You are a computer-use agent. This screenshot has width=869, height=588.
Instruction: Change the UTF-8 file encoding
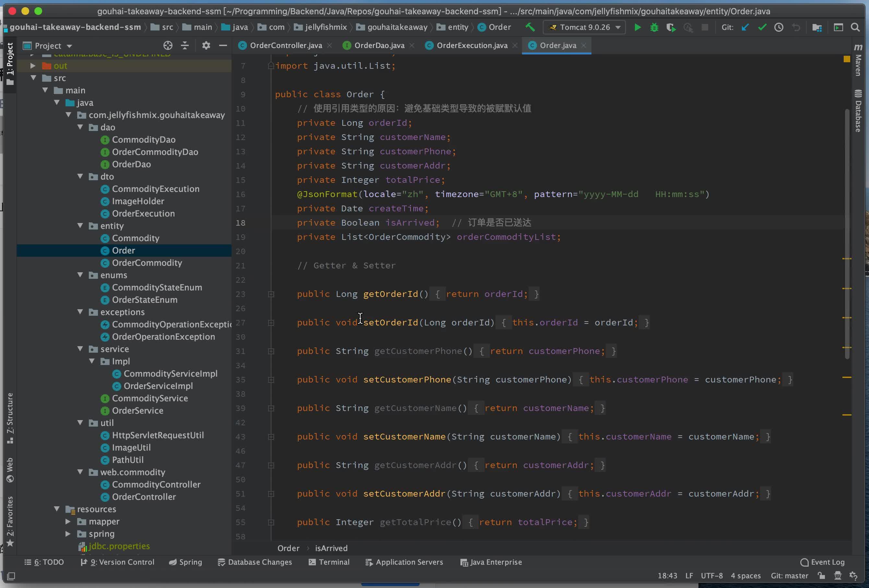coord(712,576)
